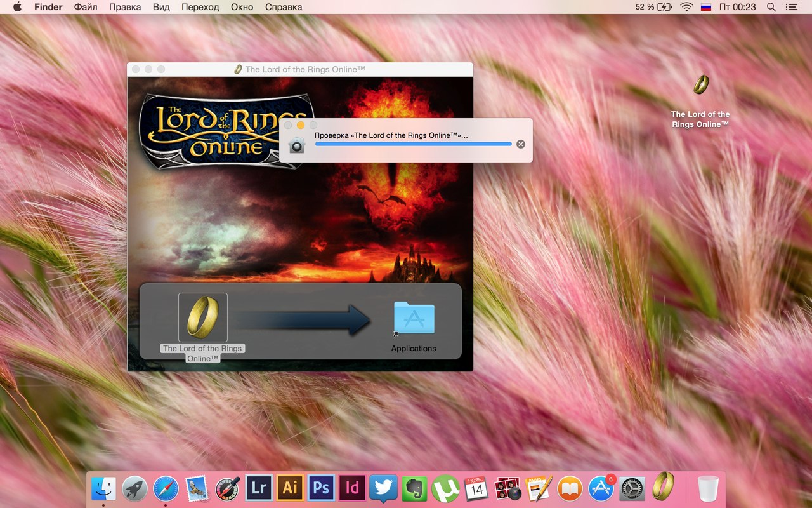The height and width of the screenshot is (508, 812).
Task: Open the Wi-Fi status menu
Action: click(x=686, y=7)
